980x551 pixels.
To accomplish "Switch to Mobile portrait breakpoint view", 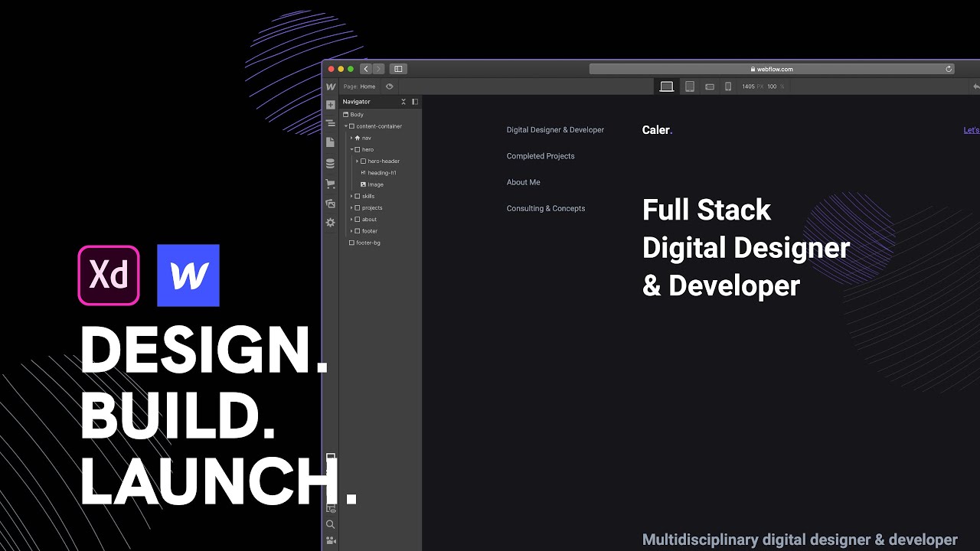I will [x=728, y=86].
